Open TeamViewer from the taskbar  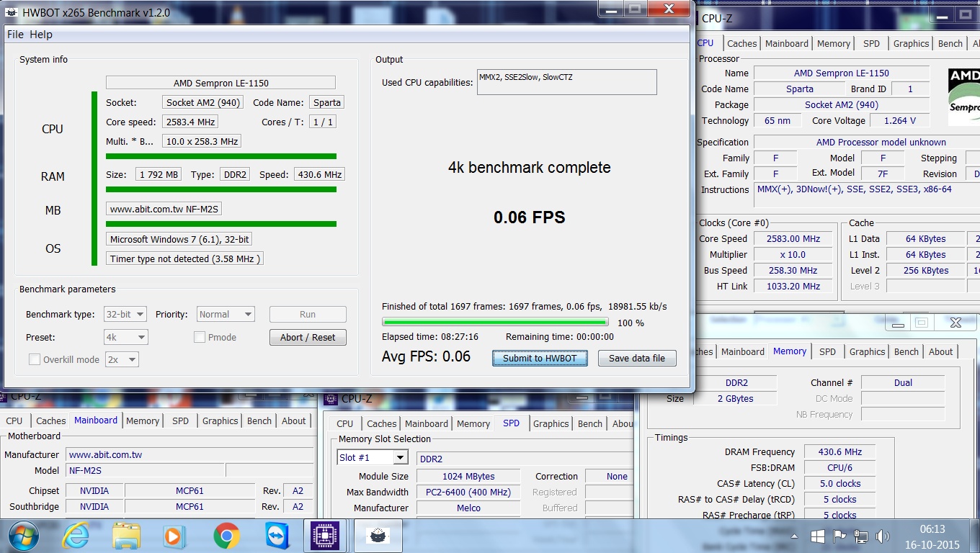(276, 536)
